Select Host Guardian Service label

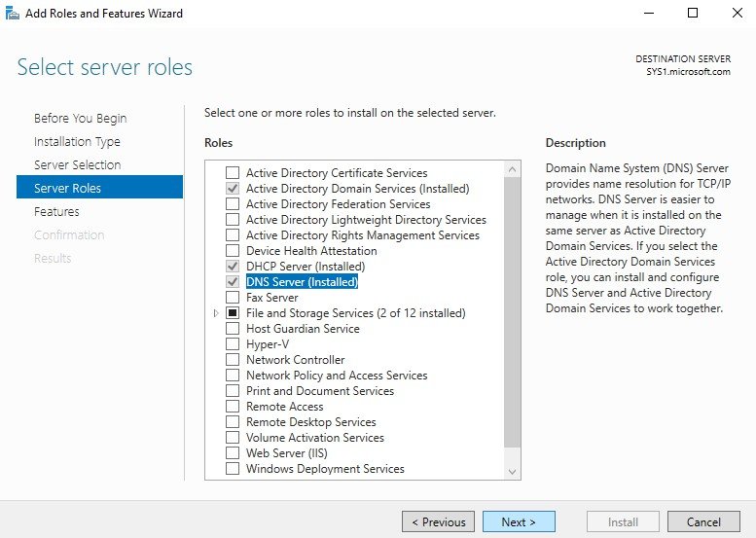point(303,329)
